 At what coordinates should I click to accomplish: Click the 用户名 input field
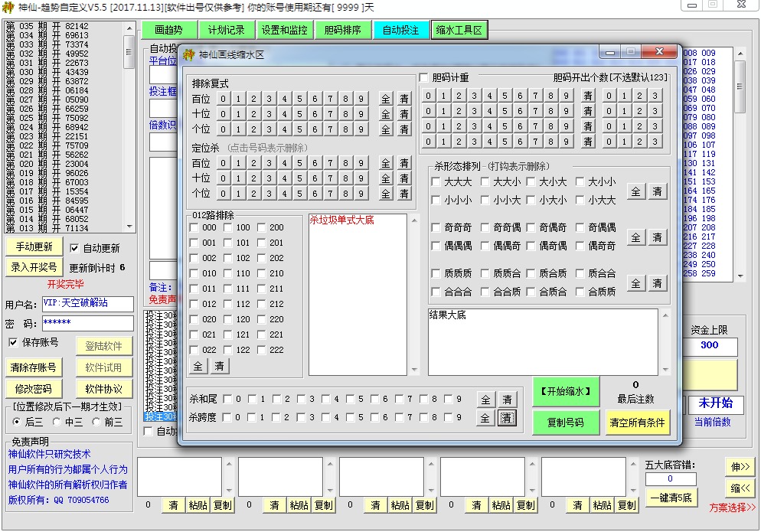[x=87, y=305]
